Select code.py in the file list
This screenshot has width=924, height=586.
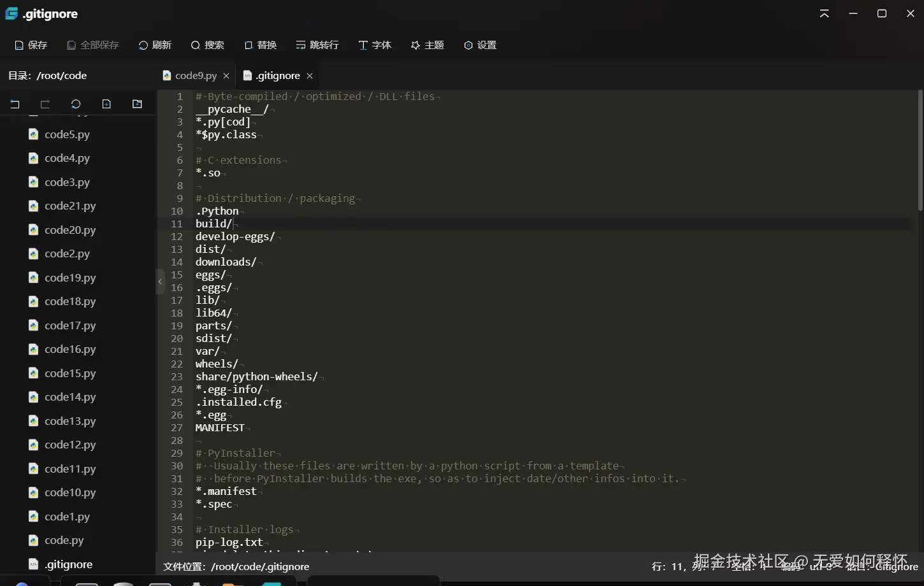tap(64, 540)
